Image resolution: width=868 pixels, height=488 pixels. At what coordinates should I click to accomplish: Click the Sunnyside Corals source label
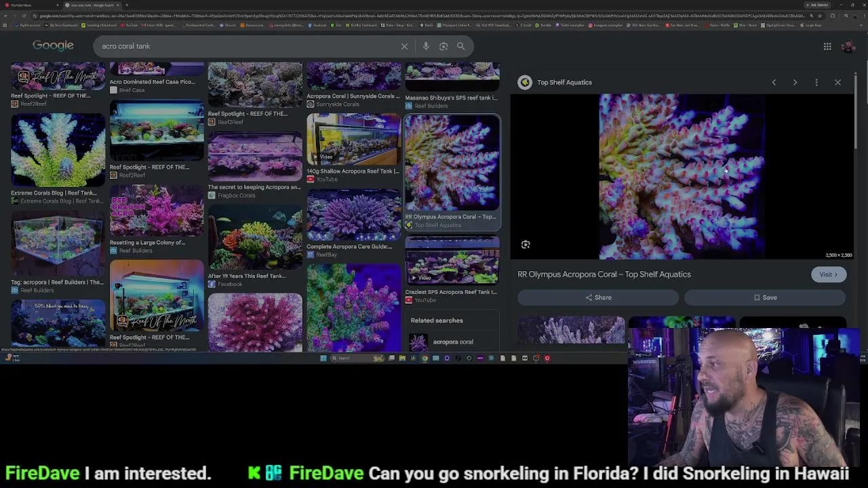tap(338, 104)
